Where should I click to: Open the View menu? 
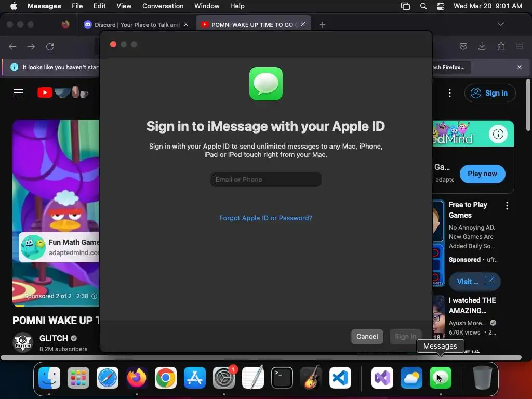click(x=124, y=6)
